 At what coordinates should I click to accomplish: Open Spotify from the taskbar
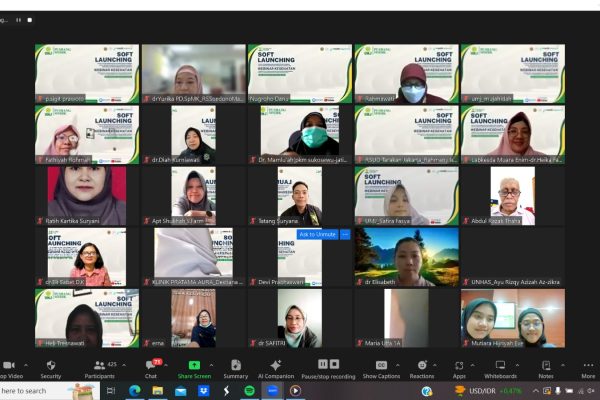[249, 391]
